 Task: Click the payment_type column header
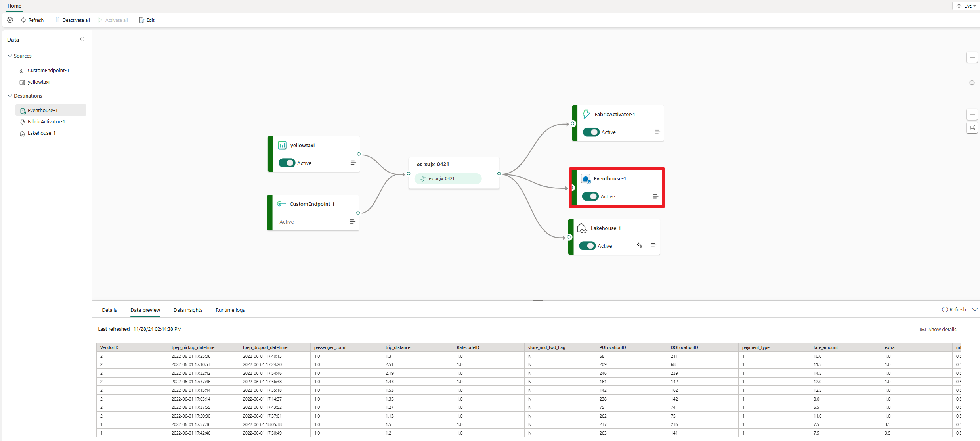[x=774, y=347]
